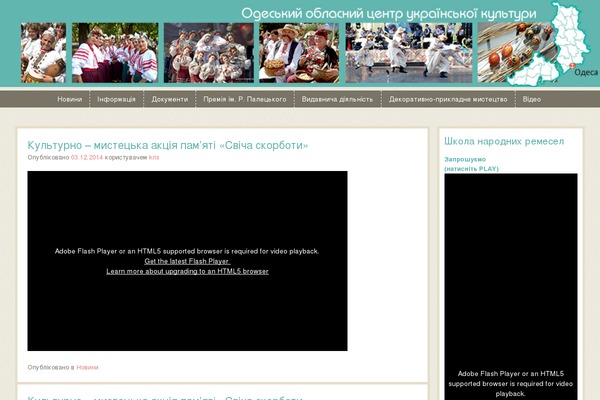Open author profile kris

(154, 157)
